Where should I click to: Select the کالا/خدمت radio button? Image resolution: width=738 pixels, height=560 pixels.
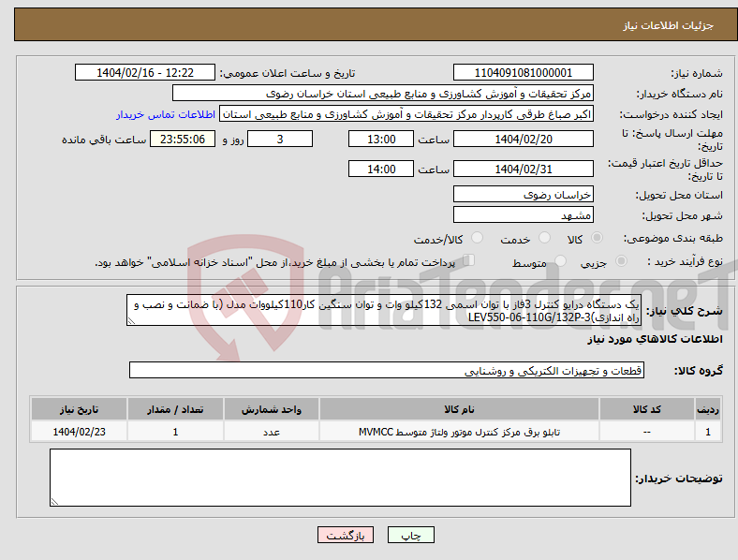click(478, 238)
